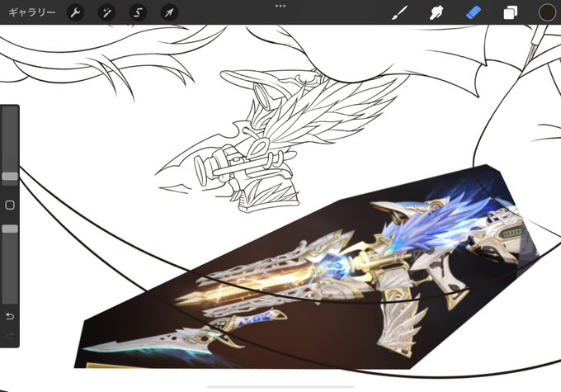561x392 pixels.
Task: Select the Selection S-shaped tool
Action: 138,13
